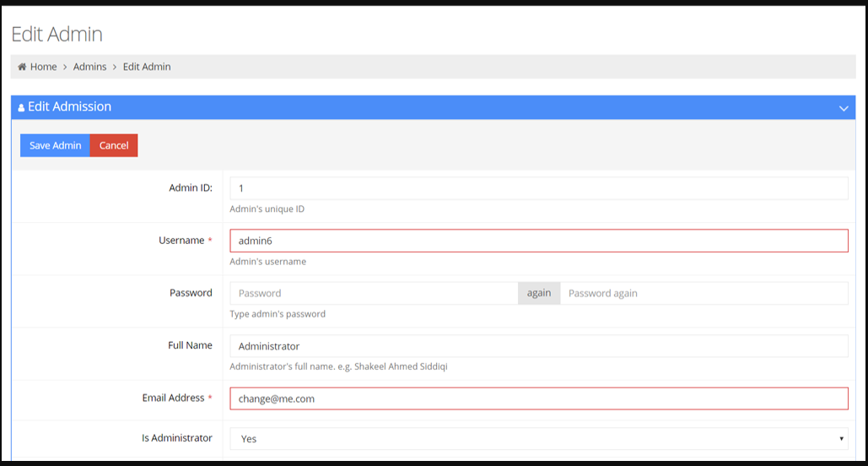Click the Edit Admission panel header
The height and width of the screenshot is (466, 868).
point(433,107)
